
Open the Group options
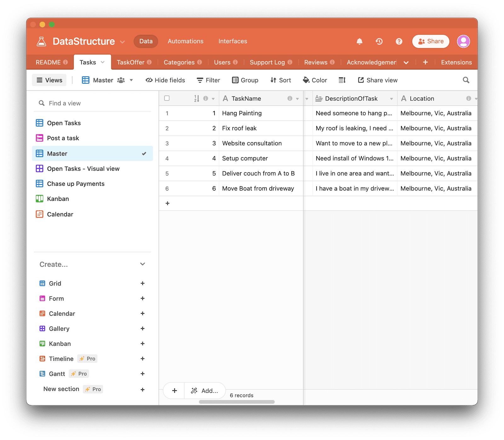245,80
